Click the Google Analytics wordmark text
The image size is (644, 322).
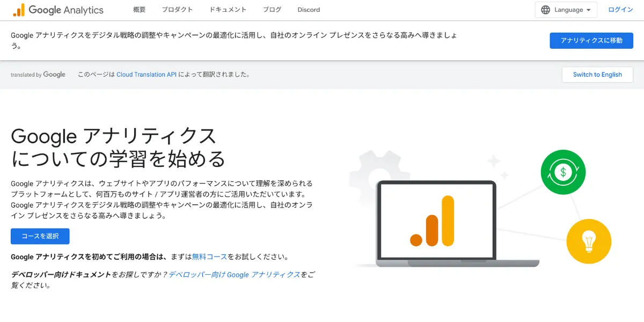coord(66,10)
